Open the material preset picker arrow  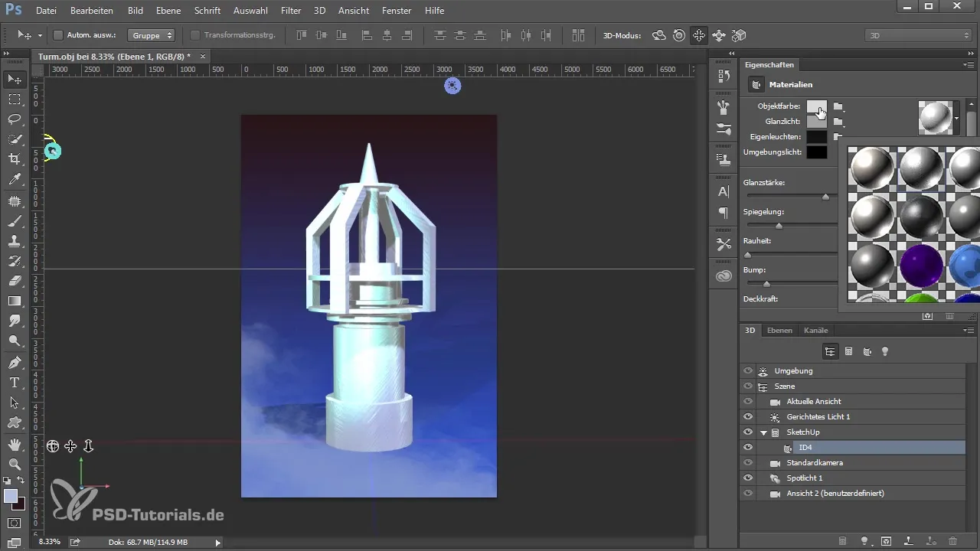[x=957, y=119]
